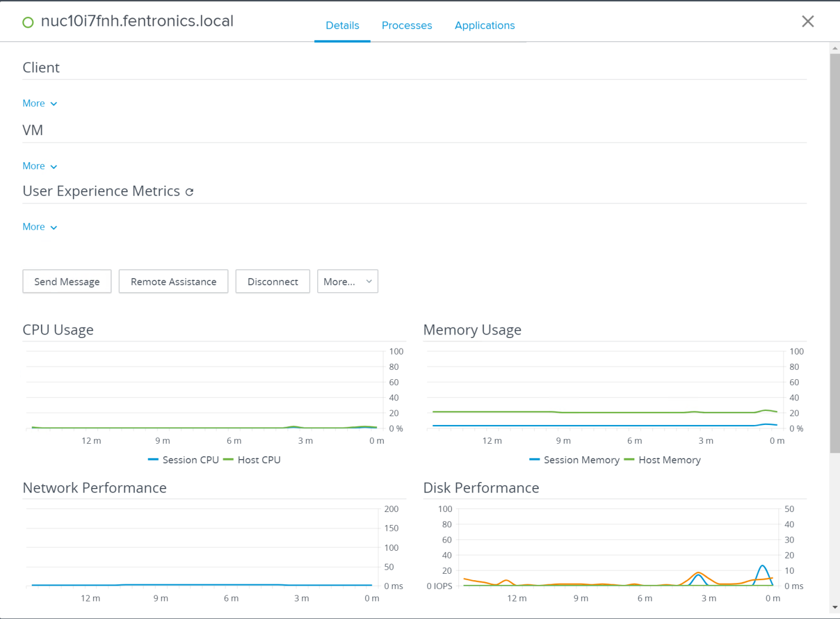Image resolution: width=840 pixels, height=619 pixels.
Task: Toggle Session CPU legend entry
Action: coord(183,460)
